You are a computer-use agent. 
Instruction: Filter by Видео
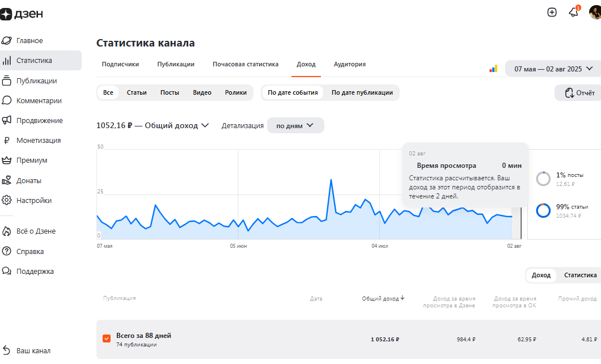202,93
